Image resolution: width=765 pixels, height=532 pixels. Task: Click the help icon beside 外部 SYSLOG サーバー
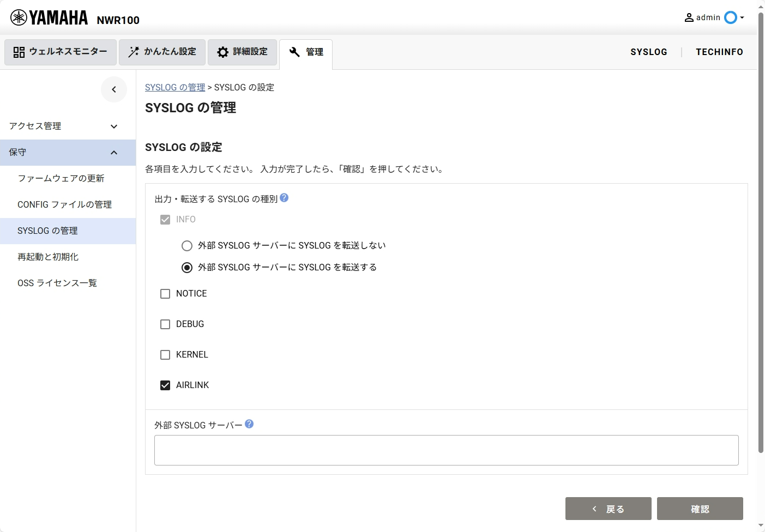click(249, 424)
